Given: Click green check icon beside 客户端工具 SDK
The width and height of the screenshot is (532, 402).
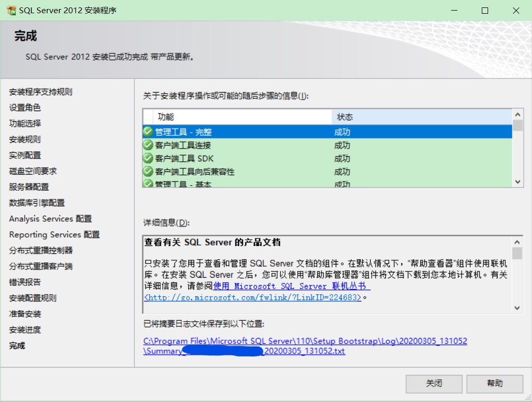Looking at the screenshot, I should [148, 158].
